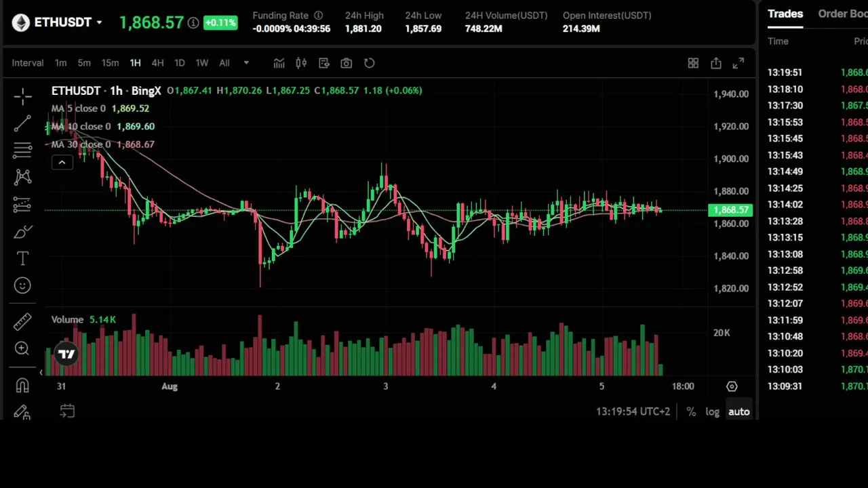Click the Open Interest value 214.39M

pos(581,28)
